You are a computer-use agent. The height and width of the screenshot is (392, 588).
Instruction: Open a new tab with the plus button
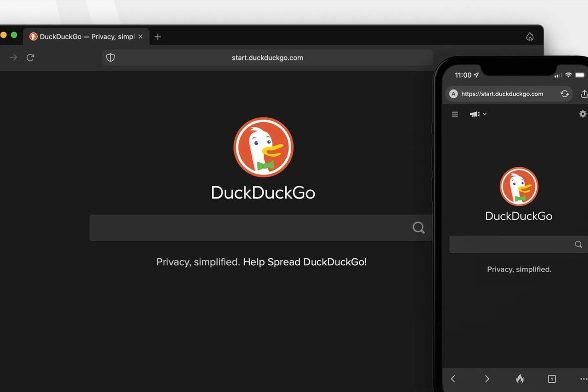click(158, 36)
